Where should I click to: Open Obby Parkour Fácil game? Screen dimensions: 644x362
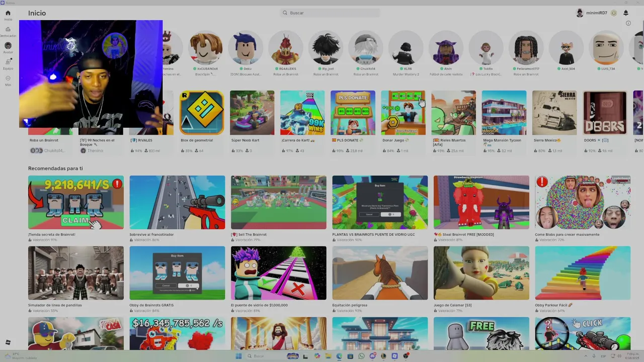tap(583, 273)
